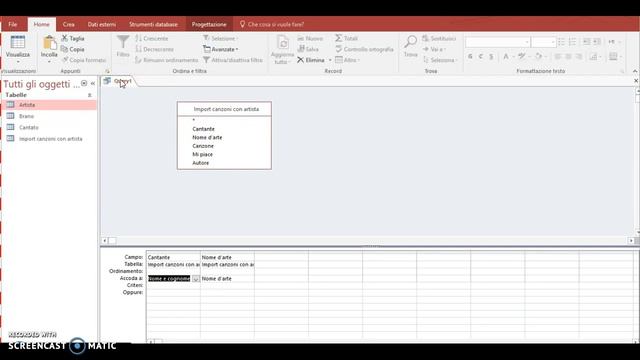Click Copia formato painter
Screen dimensions: 640x360
pyautogui.click(x=84, y=60)
